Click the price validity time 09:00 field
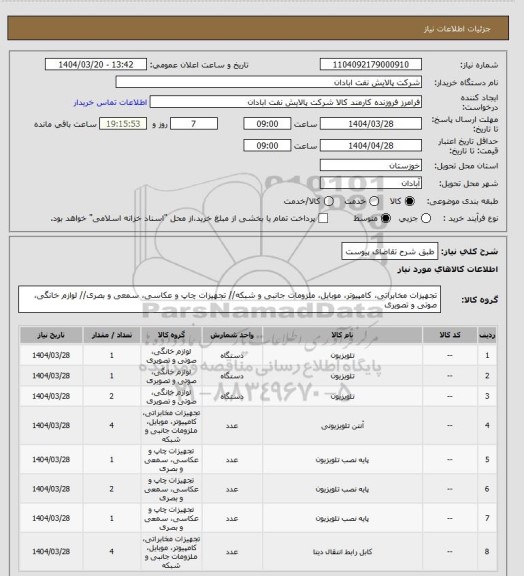Viewport: 524px width, 576px height. click(x=267, y=146)
